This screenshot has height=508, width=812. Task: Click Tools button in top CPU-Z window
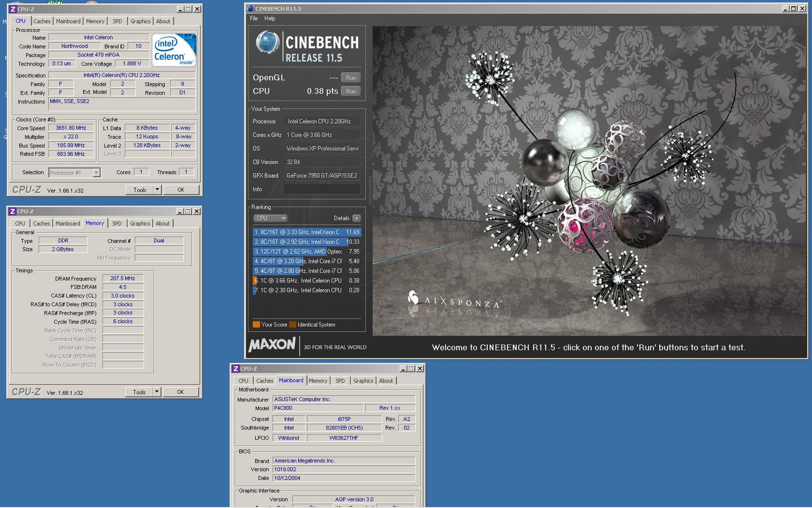point(140,190)
